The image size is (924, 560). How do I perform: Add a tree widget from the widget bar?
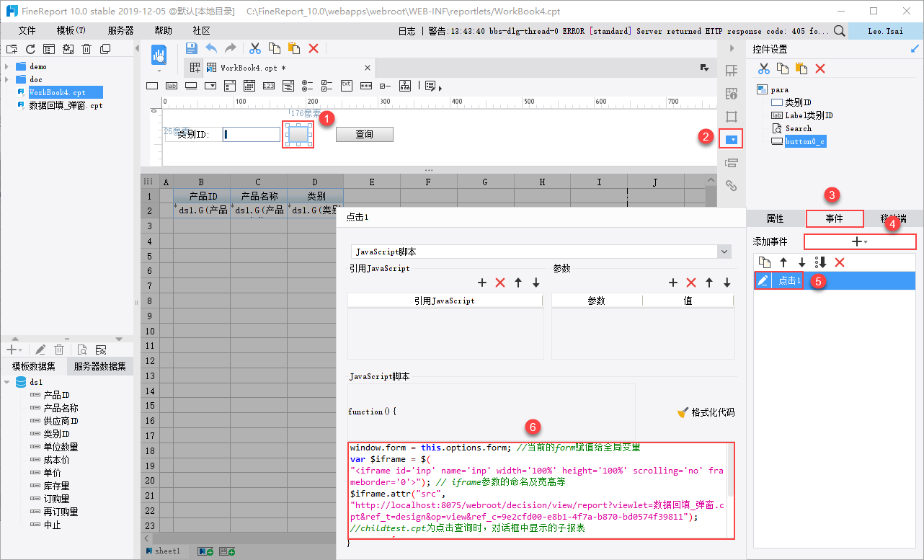pyautogui.click(x=405, y=85)
